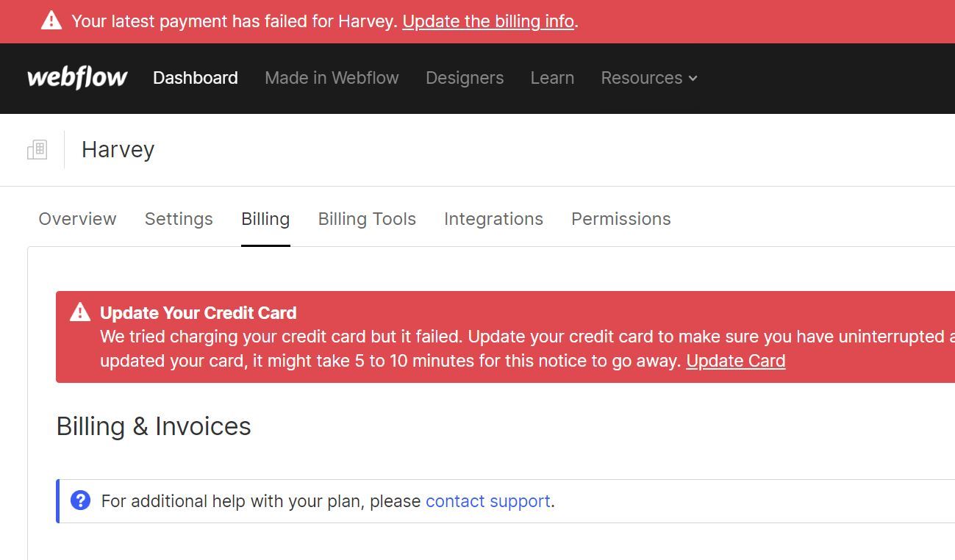
Task: Open the Permissions tab
Action: point(621,219)
